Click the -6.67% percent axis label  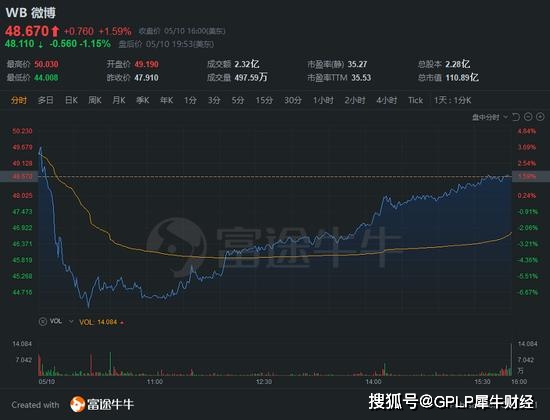coord(527,292)
